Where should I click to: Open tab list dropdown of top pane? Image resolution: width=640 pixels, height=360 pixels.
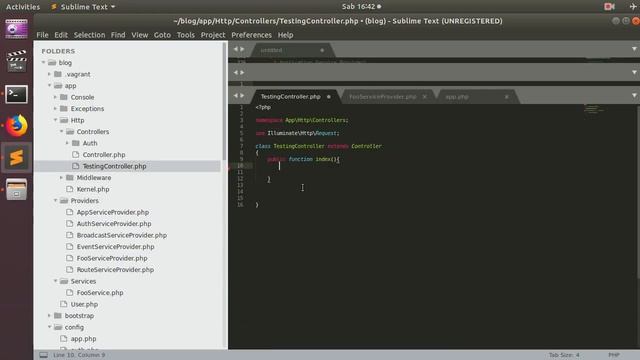(x=634, y=49)
